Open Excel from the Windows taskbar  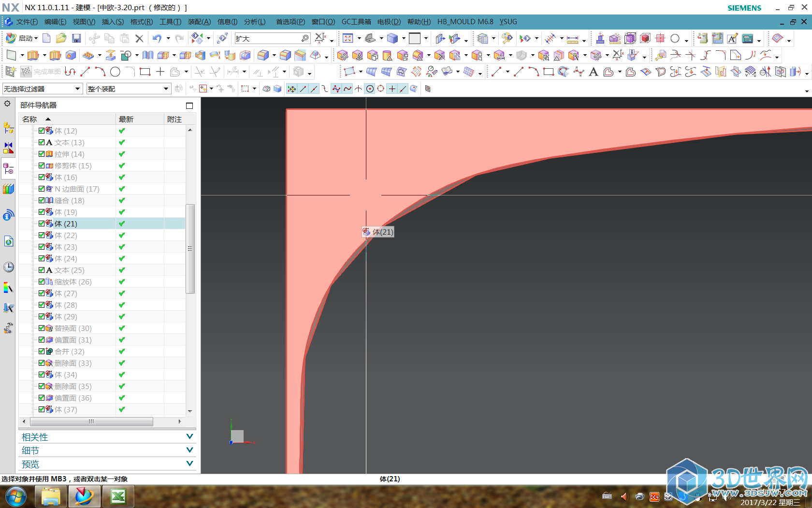click(x=118, y=496)
